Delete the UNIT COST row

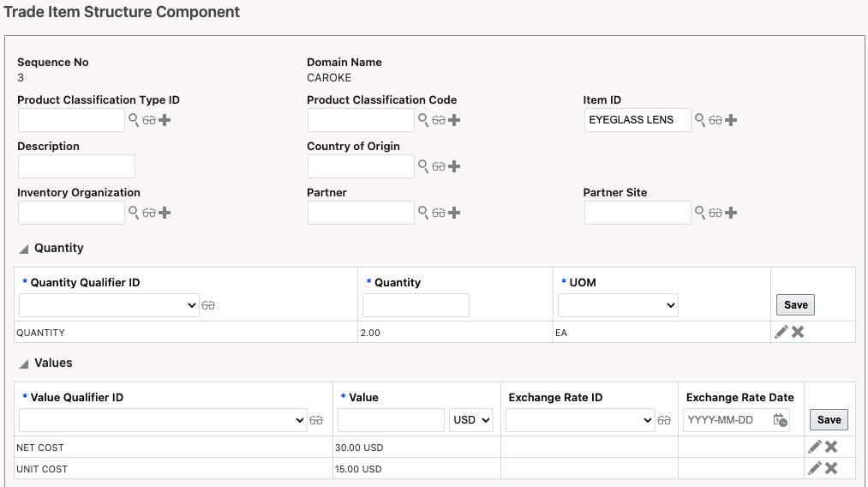pyautogui.click(x=831, y=468)
